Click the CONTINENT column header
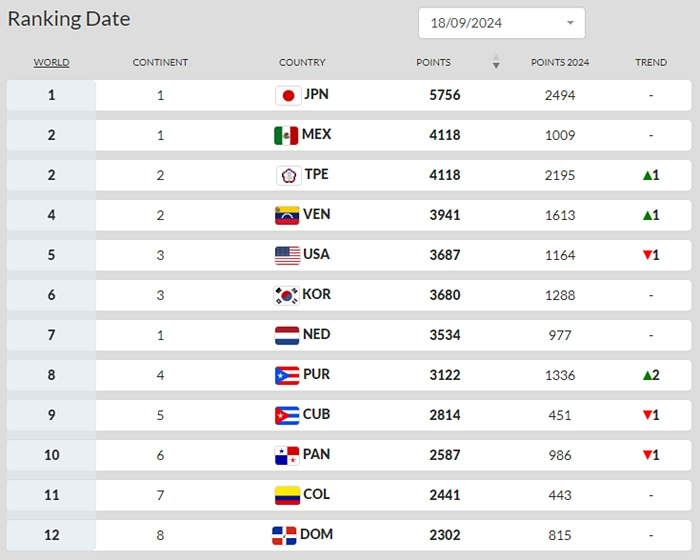This screenshot has height=560, width=700. pos(160,63)
